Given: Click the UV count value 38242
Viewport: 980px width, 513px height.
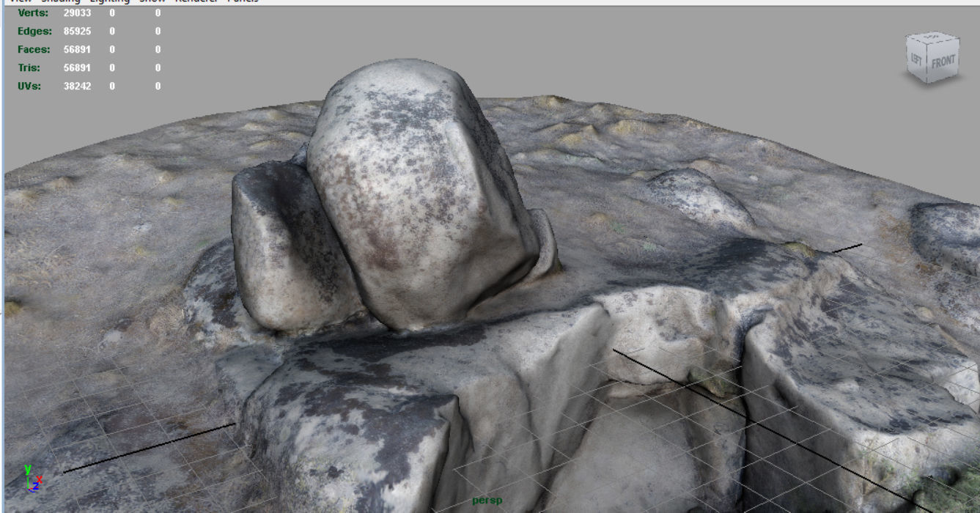Looking at the screenshot, I should (x=77, y=86).
